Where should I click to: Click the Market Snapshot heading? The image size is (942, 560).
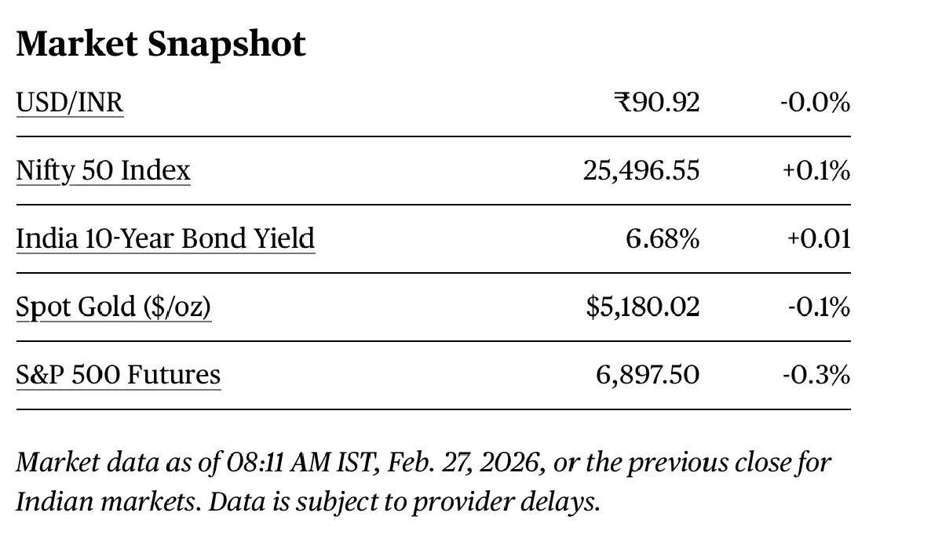tap(161, 44)
